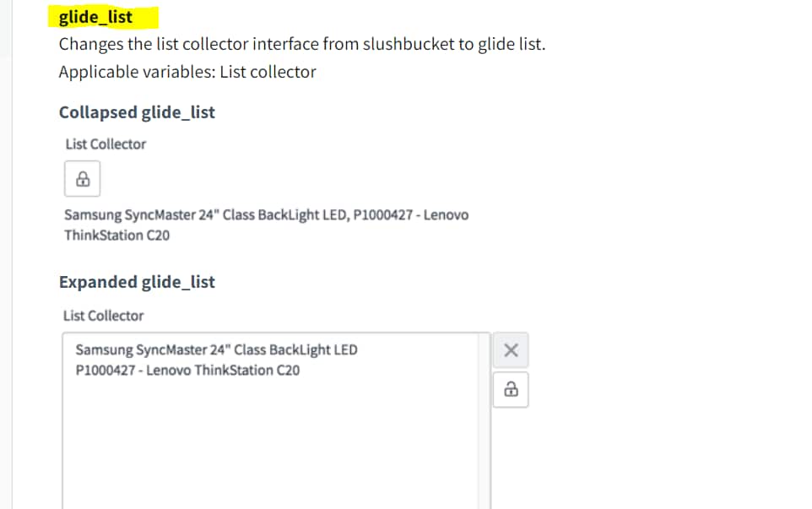The image size is (812, 509).
Task: Remove selected item with the X button
Action: pyautogui.click(x=511, y=350)
